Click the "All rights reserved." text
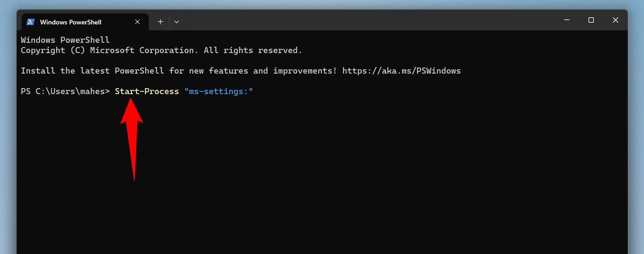644x254 pixels. [253, 50]
